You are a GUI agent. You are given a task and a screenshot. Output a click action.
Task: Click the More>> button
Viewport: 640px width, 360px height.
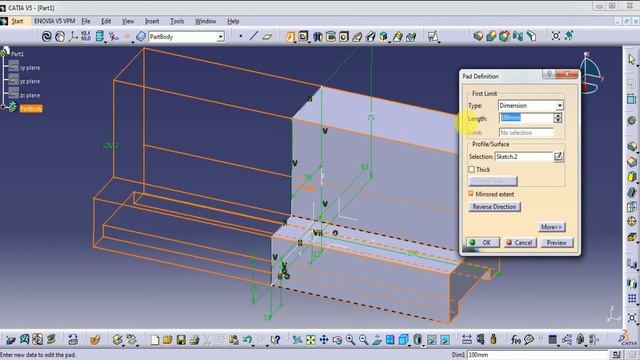pyautogui.click(x=551, y=227)
